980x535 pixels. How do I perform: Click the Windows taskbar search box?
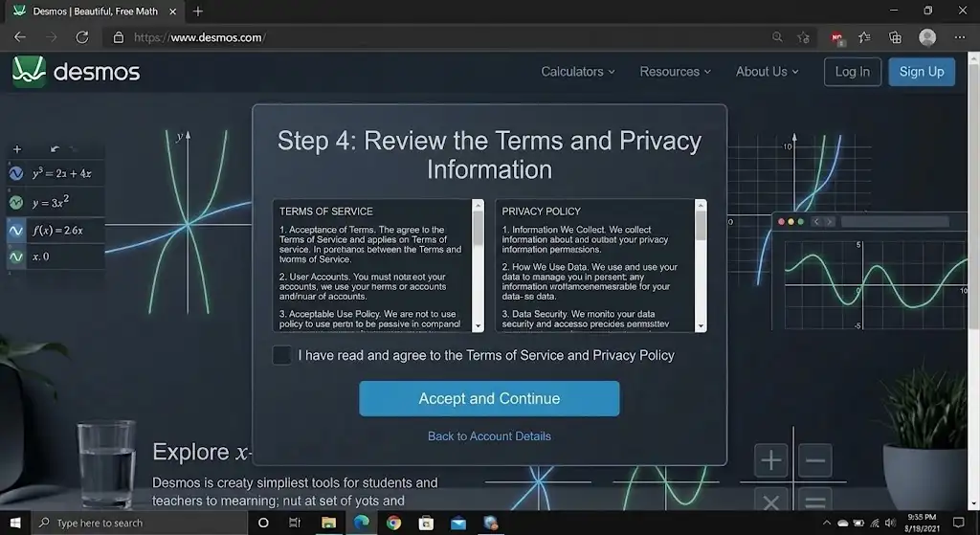click(x=140, y=523)
